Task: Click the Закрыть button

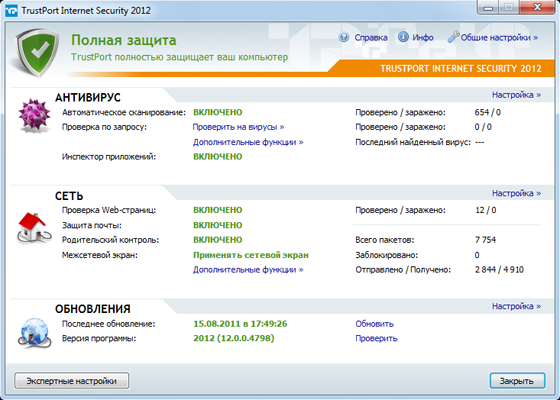Action: [517, 381]
